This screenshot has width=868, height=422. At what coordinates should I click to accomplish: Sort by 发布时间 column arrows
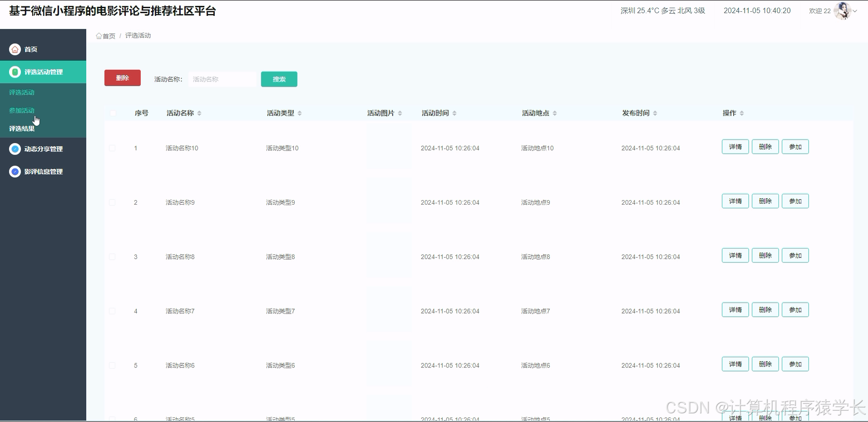pos(655,113)
